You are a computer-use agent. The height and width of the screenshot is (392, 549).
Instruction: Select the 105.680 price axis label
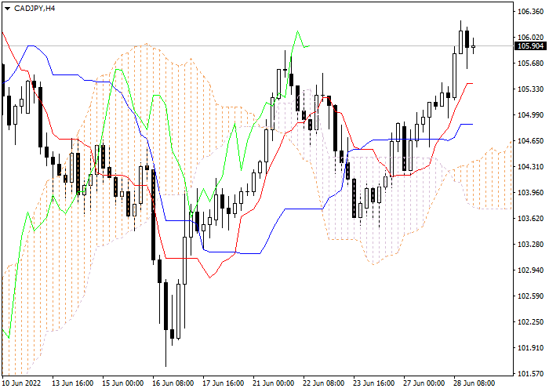coord(530,63)
